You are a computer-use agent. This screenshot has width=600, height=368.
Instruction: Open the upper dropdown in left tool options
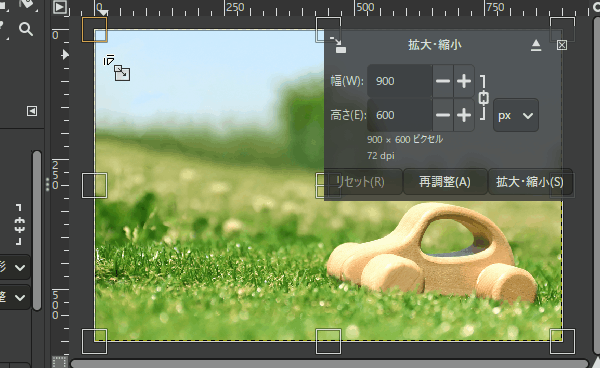coord(15,267)
